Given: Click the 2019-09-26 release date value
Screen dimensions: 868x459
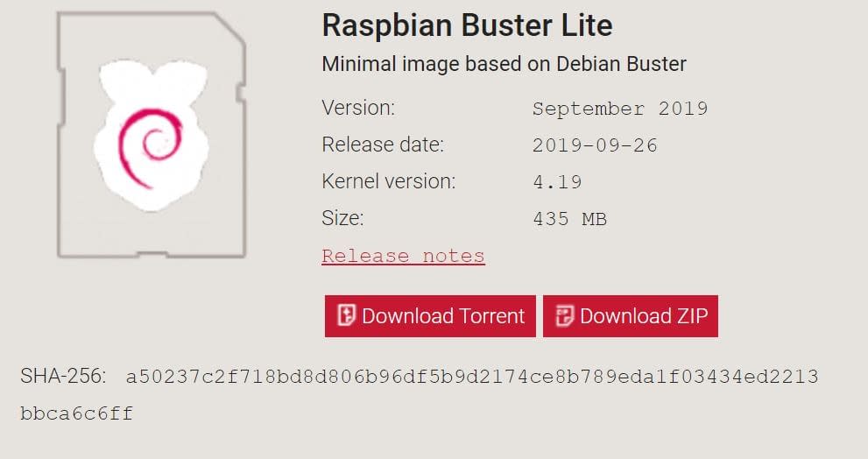Looking at the screenshot, I should pos(595,145).
